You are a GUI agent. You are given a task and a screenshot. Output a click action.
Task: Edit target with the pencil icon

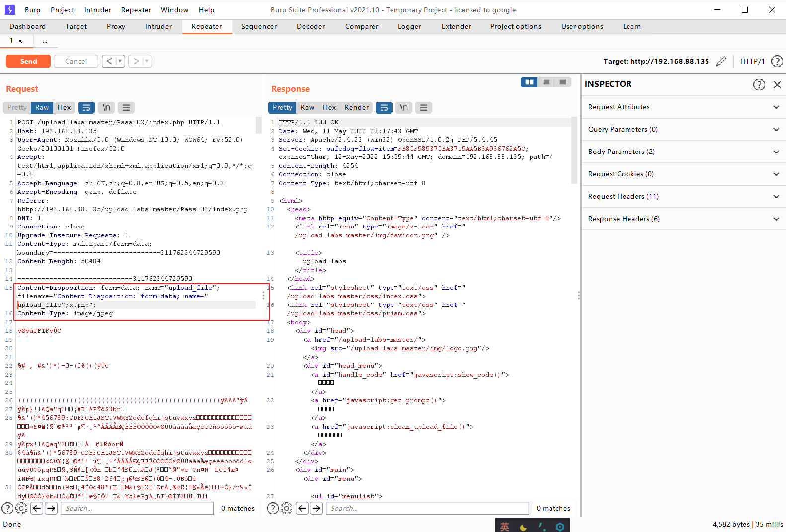[721, 61]
